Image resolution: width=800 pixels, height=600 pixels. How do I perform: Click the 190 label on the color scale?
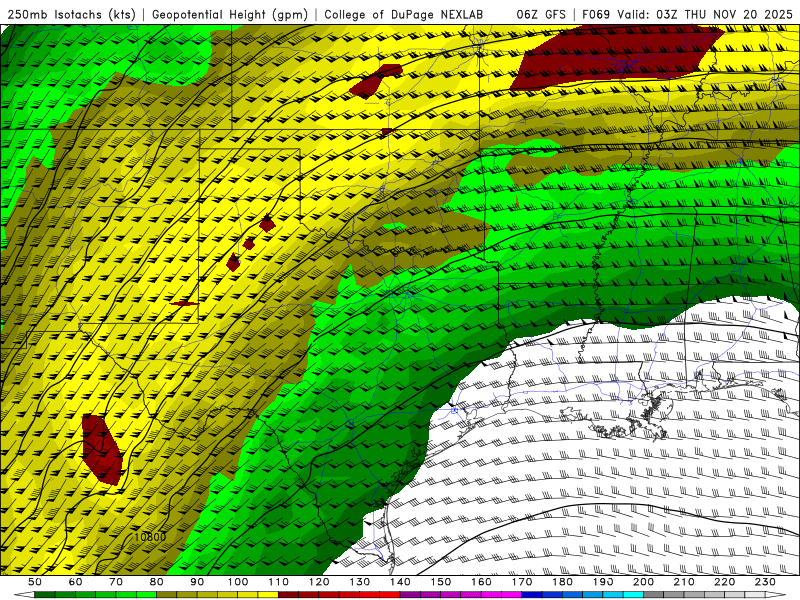[x=603, y=582]
